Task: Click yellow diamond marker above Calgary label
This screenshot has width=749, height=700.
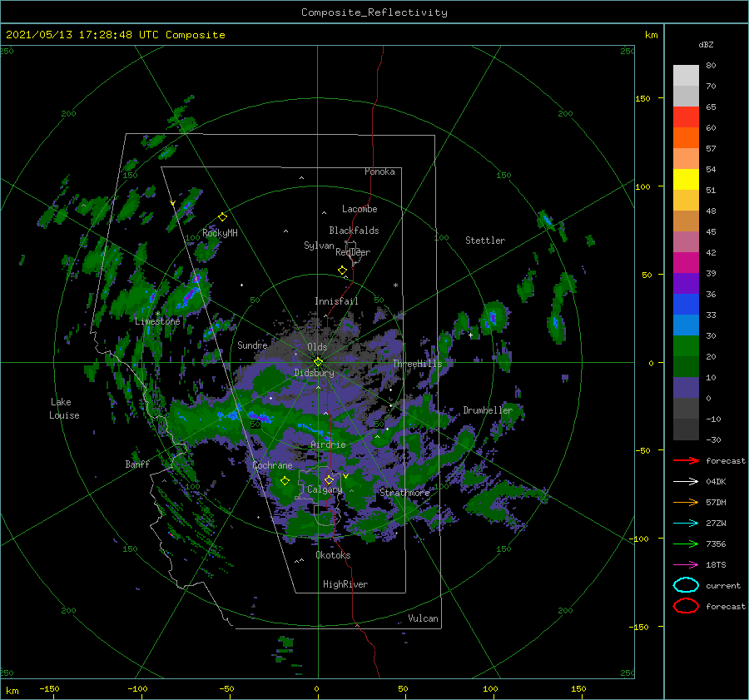Action: (329, 479)
